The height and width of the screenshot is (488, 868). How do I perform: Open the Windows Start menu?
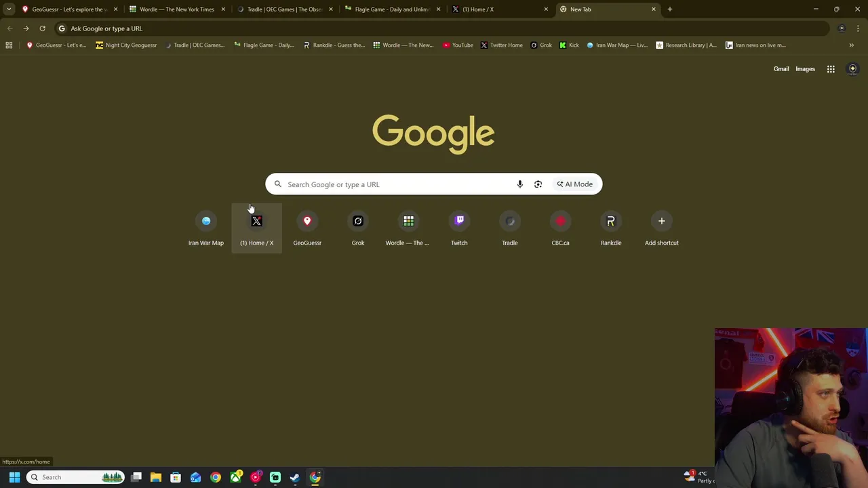14,477
